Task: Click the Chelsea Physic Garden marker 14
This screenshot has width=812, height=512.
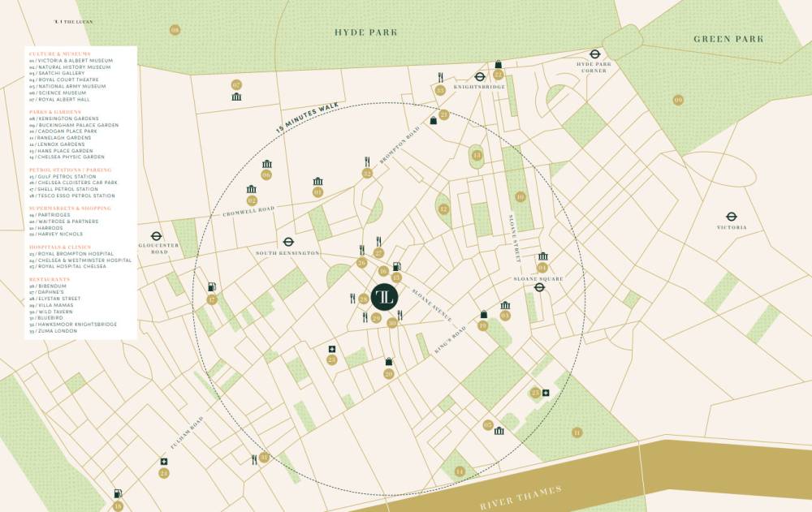Action: pos(460,471)
